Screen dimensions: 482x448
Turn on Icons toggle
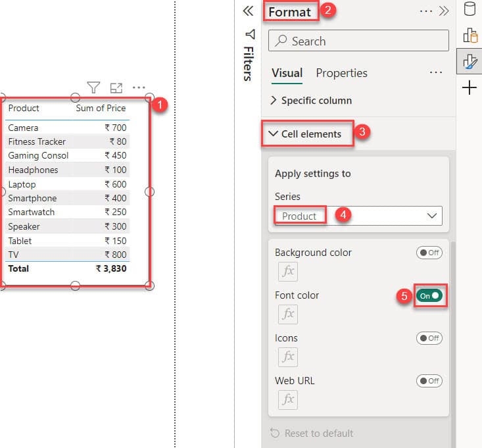point(429,338)
